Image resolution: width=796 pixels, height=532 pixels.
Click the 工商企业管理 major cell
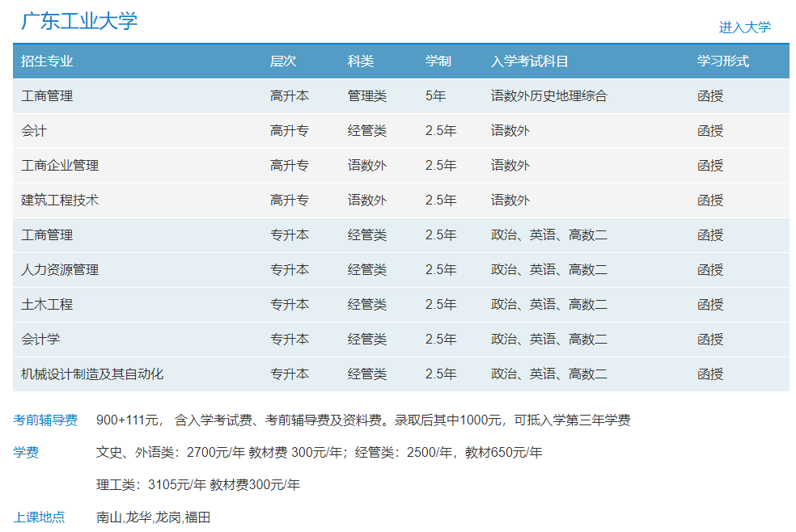coord(60,165)
